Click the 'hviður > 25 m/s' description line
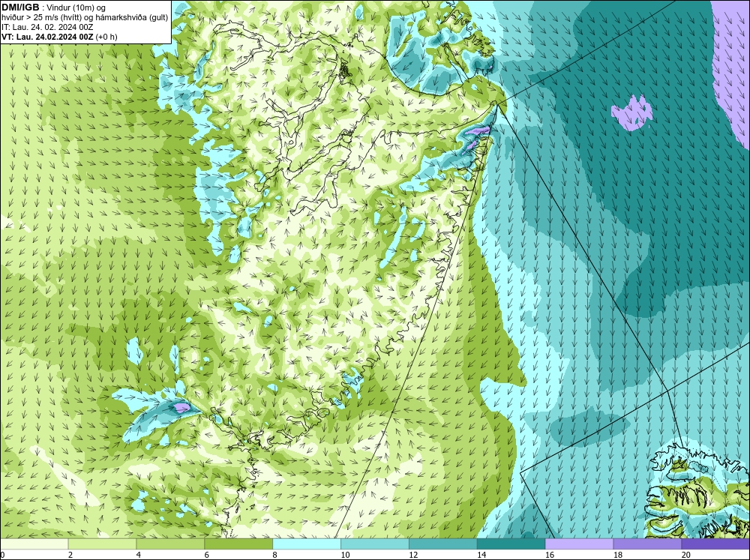Viewport: 750px width, 560px height. pyautogui.click(x=85, y=18)
